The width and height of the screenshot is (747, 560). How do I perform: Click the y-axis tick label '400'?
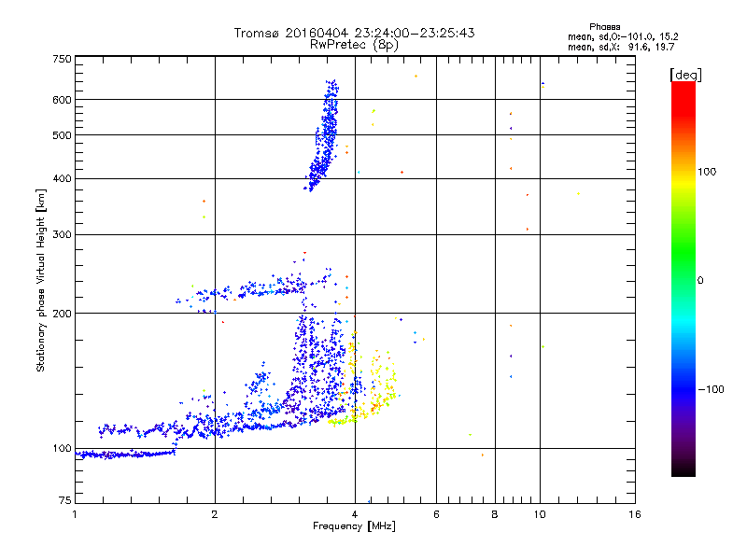pyautogui.click(x=63, y=178)
